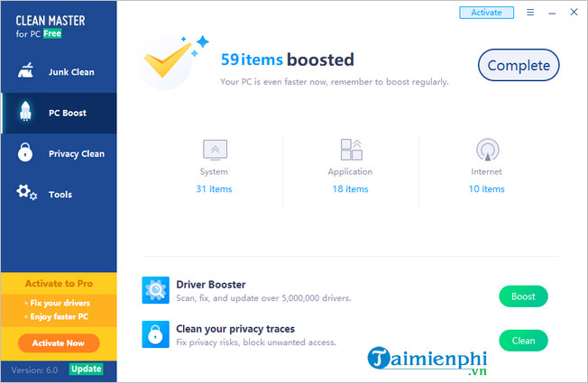
Task: Click the Internet category icon
Action: pos(486,150)
